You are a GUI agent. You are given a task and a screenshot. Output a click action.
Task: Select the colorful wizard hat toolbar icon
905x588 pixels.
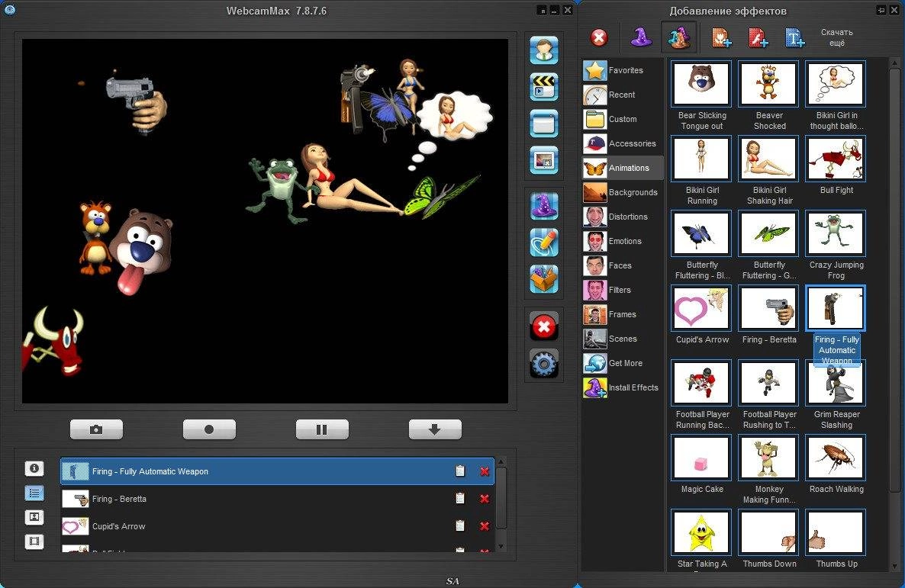pyautogui.click(x=679, y=37)
